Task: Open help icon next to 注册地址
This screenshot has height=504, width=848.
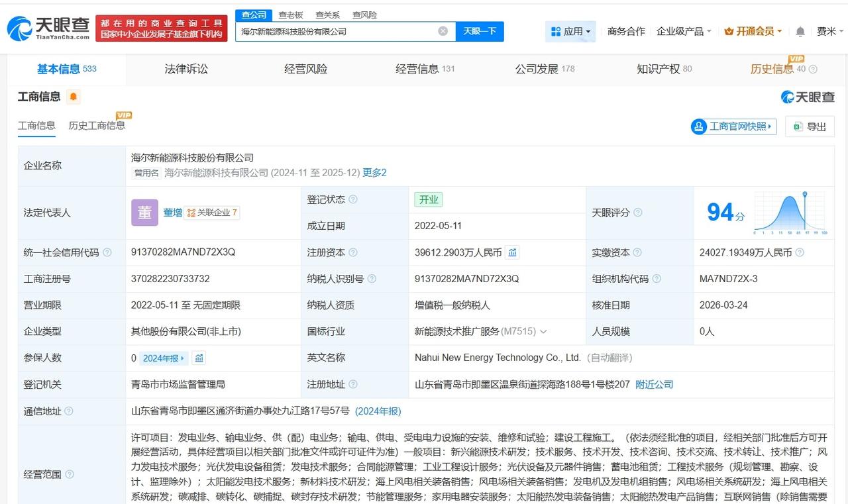Action: tap(353, 384)
